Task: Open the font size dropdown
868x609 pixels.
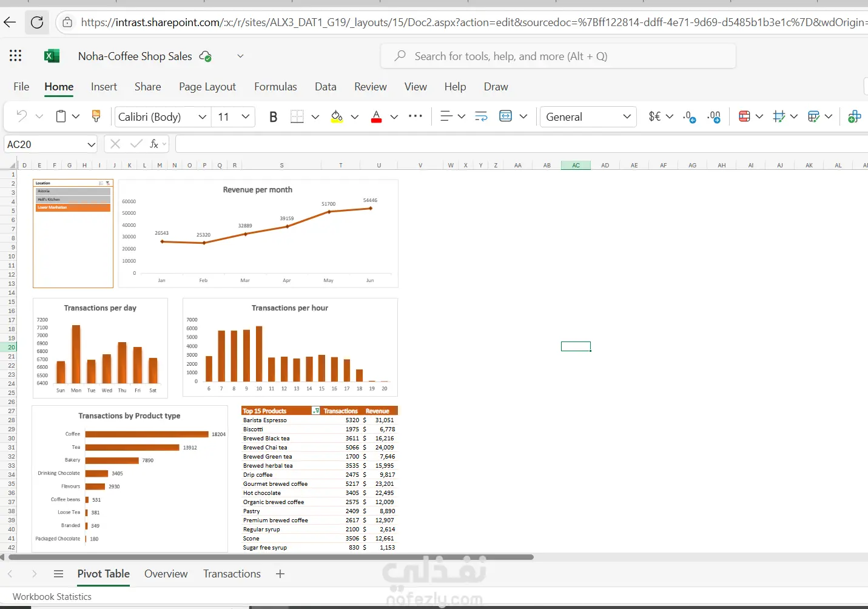Action: coord(245,116)
